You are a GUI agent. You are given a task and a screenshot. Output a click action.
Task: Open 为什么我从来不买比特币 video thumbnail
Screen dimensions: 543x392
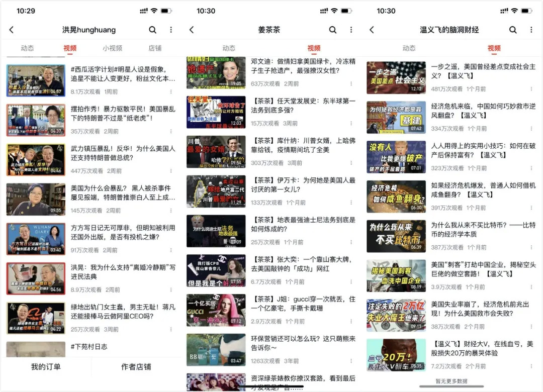point(396,236)
